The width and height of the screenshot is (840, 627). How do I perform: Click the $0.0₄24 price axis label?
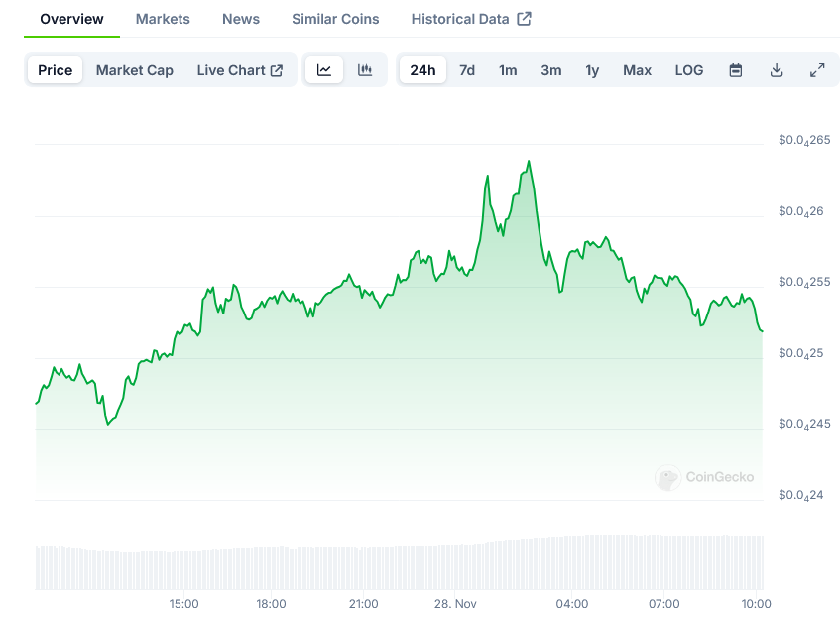(801, 495)
